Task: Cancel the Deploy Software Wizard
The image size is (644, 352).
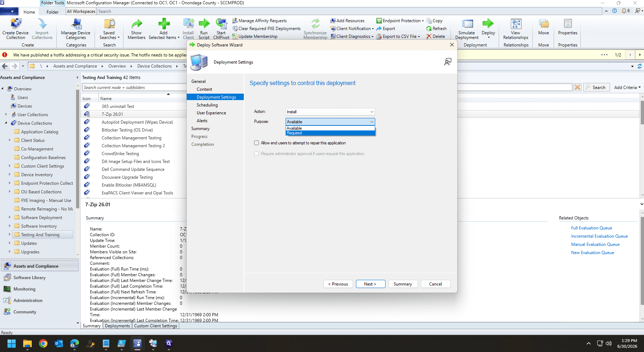Action: (x=436, y=284)
